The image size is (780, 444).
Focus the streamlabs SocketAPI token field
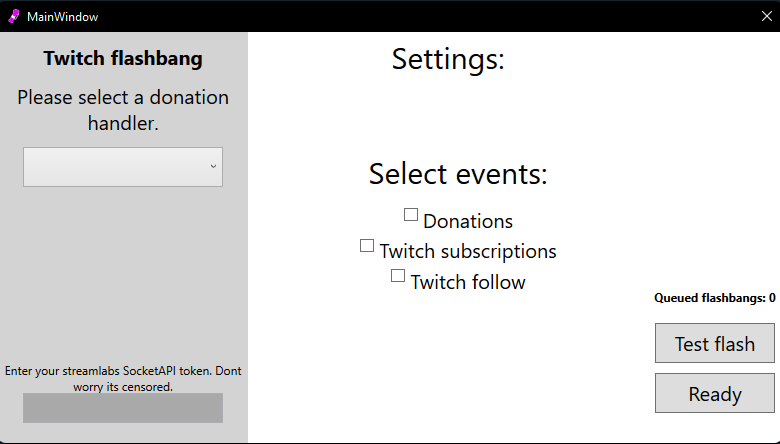click(x=123, y=408)
